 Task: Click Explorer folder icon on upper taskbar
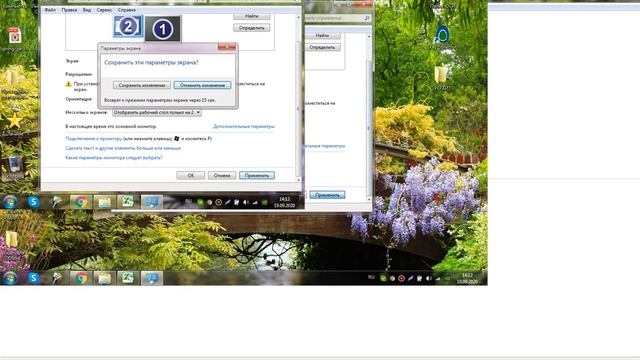[104, 202]
